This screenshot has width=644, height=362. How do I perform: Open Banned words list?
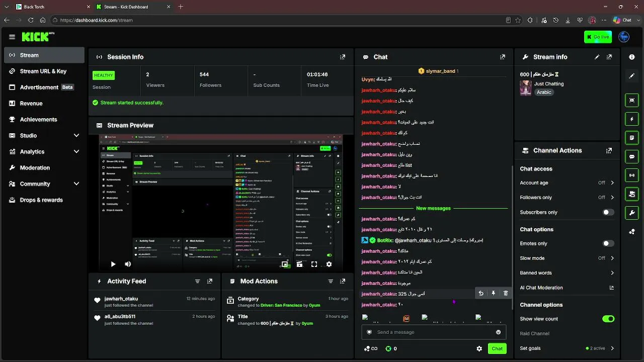coord(567,273)
